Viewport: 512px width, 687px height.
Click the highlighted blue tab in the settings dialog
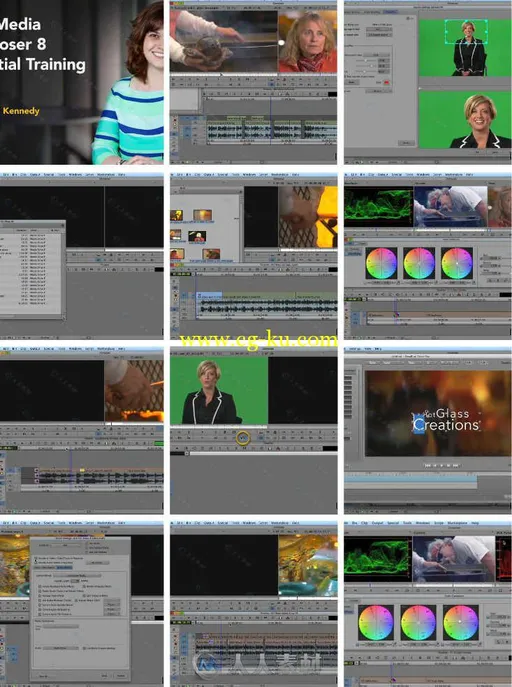click(64, 567)
